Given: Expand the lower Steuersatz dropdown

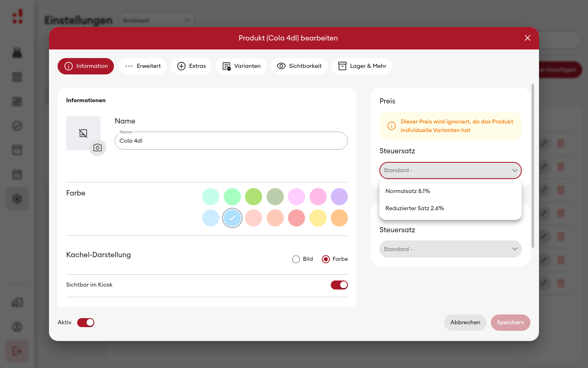Looking at the screenshot, I should pyautogui.click(x=450, y=249).
